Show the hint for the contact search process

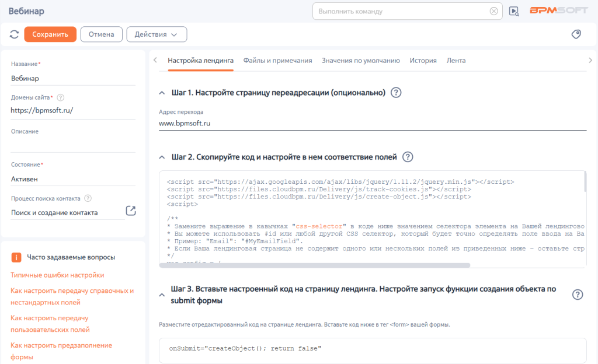(x=88, y=198)
